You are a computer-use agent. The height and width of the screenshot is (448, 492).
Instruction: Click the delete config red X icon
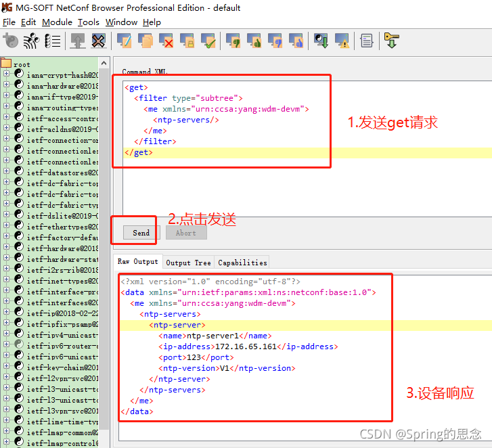[x=166, y=41]
